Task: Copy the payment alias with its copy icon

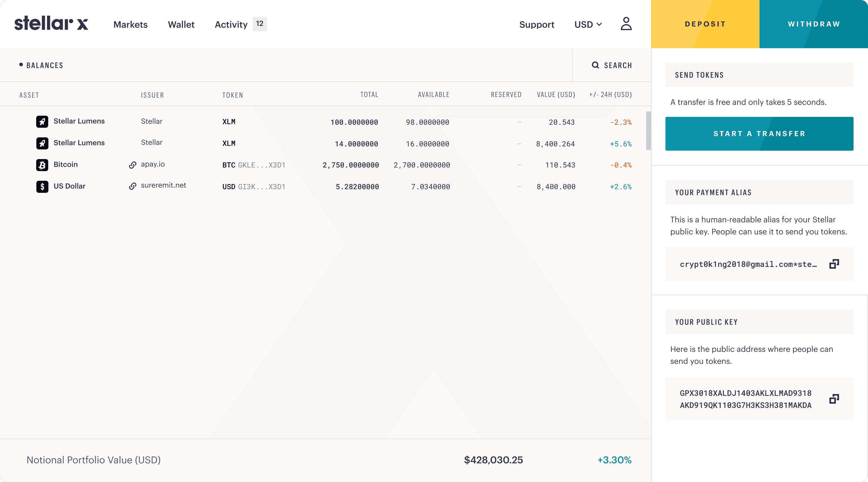Action: [834, 264]
